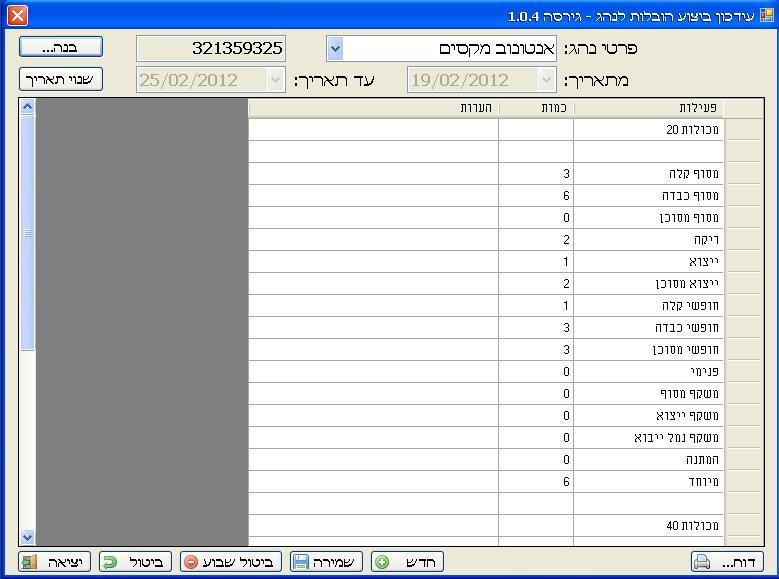The height and width of the screenshot is (579, 779).
Task: Select the מסוף כבדה activity cell
Action: coord(648,196)
